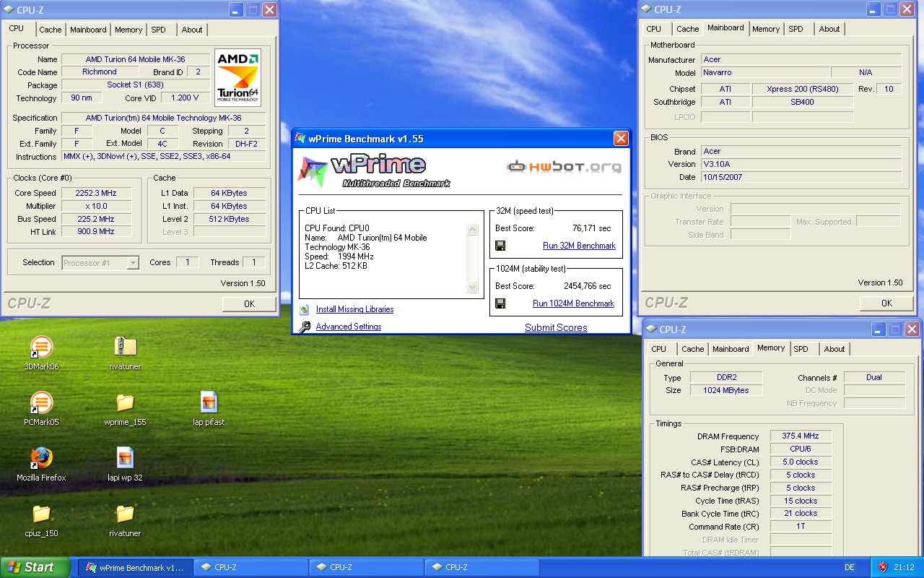Click the Advanced Settings wrench icon
The width and height of the screenshot is (924, 578).
pyautogui.click(x=305, y=327)
